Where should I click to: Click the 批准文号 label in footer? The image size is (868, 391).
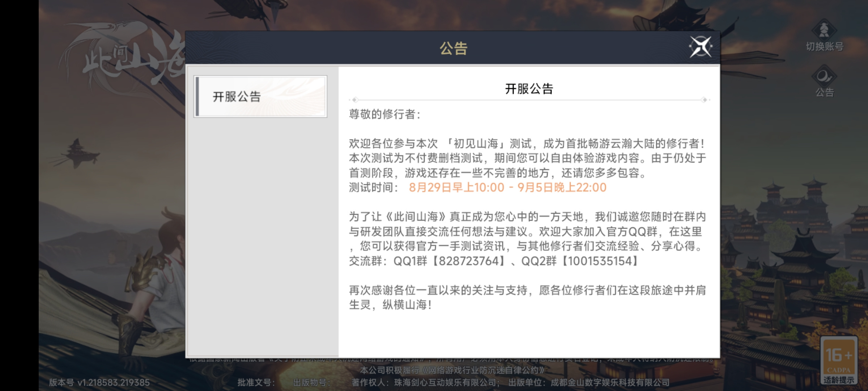pyautogui.click(x=256, y=383)
